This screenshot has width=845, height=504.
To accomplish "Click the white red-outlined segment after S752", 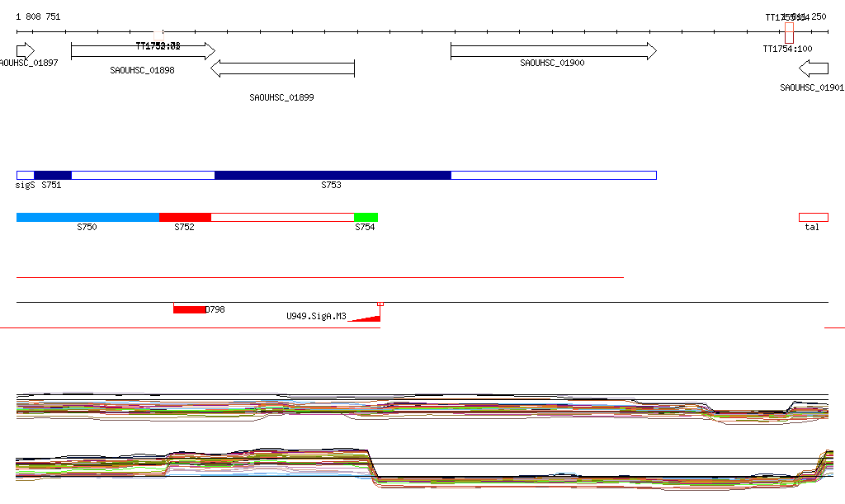I will click(282, 218).
